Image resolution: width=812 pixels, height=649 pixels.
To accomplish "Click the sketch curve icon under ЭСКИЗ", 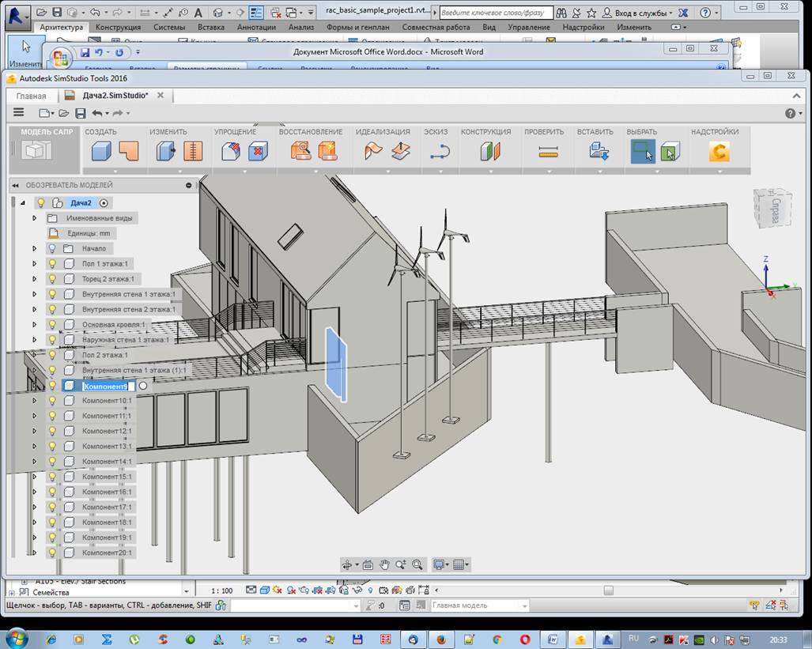I will point(439,152).
